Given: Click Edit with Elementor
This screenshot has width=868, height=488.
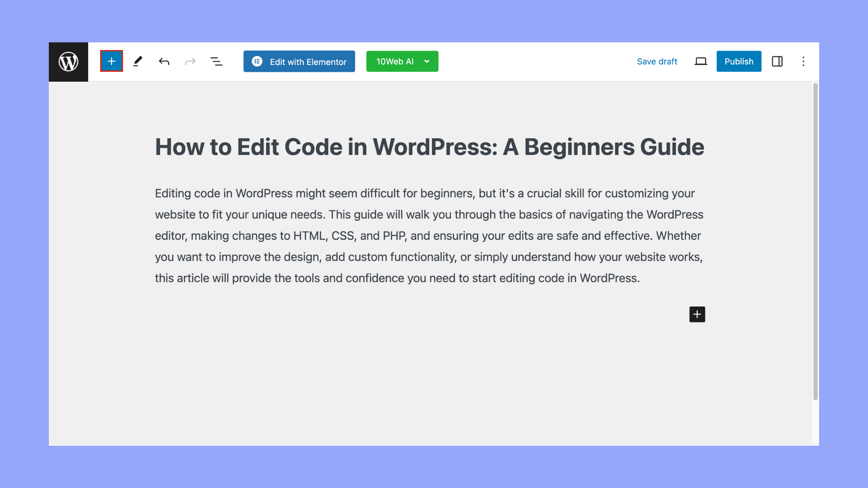Looking at the screenshot, I should pyautogui.click(x=299, y=61).
